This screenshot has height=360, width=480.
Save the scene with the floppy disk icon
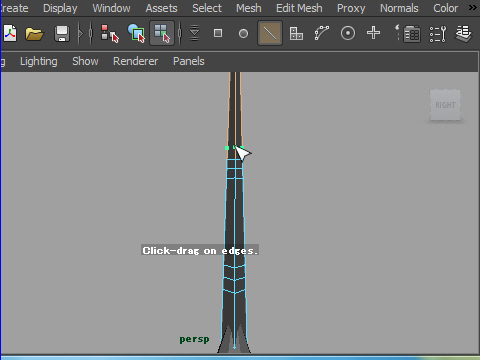pos(62,33)
